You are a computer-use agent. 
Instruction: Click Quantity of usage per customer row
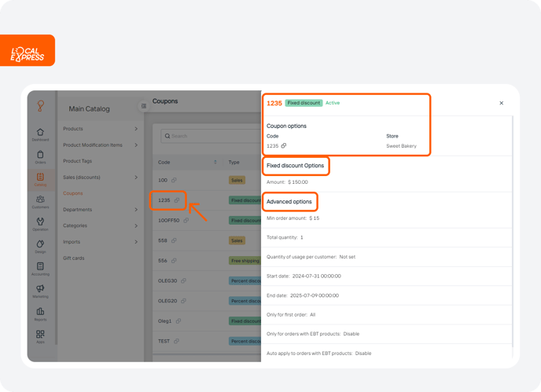(x=386, y=257)
